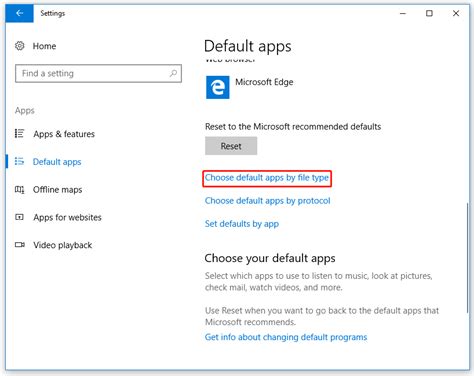Close the Settings window
Viewport: 474px width, 376px height.
tap(456, 13)
